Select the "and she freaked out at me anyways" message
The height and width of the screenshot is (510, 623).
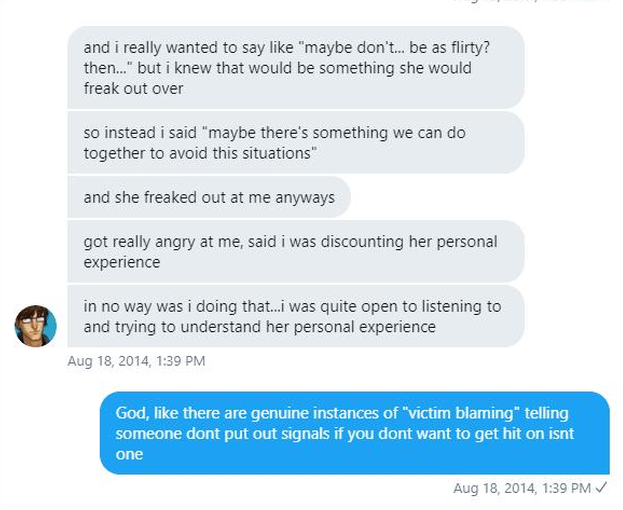click(209, 198)
